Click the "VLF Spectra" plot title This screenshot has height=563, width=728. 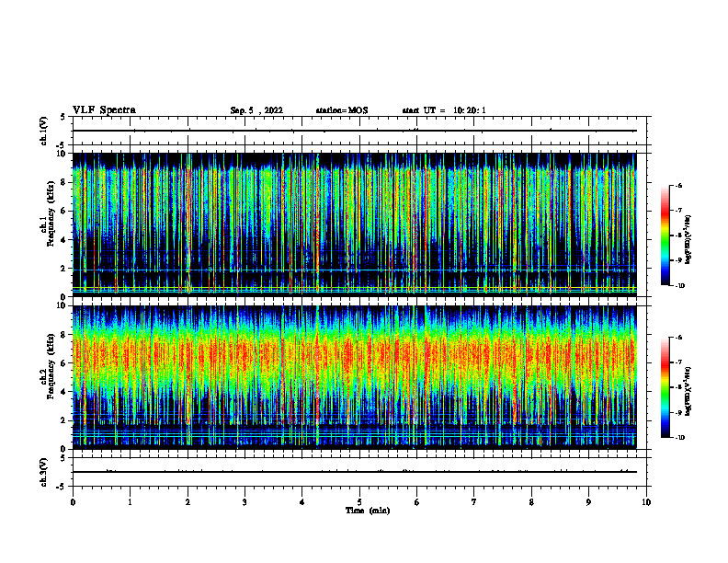pos(104,110)
